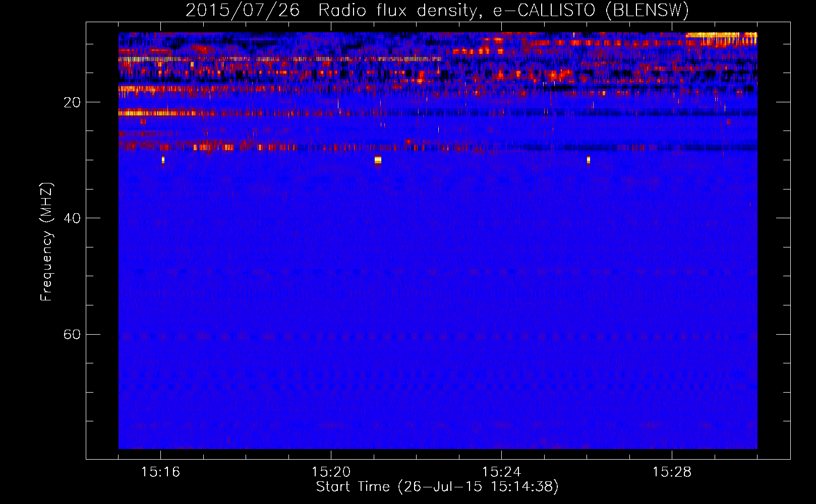Click the 40 MHz frequency tick label

tap(72, 218)
